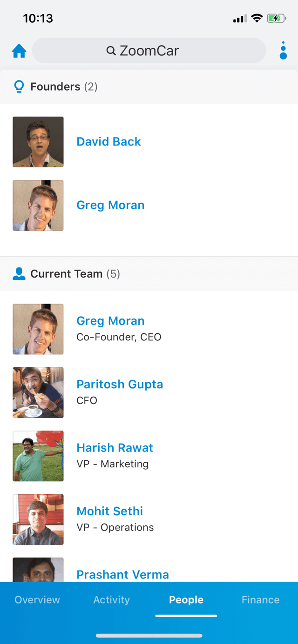Open David Back's profile link

pyautogui.click(x=108, y=141)
